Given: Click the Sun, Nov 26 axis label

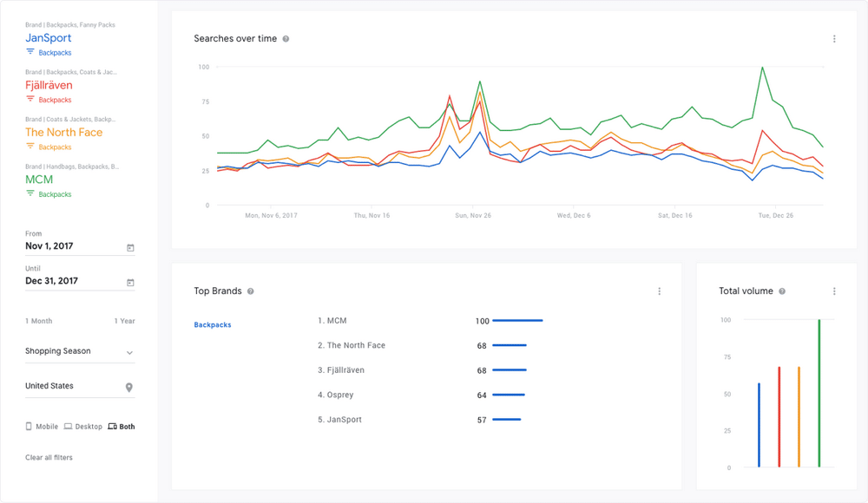Looking at the screenshot, I should pos(473,215).
